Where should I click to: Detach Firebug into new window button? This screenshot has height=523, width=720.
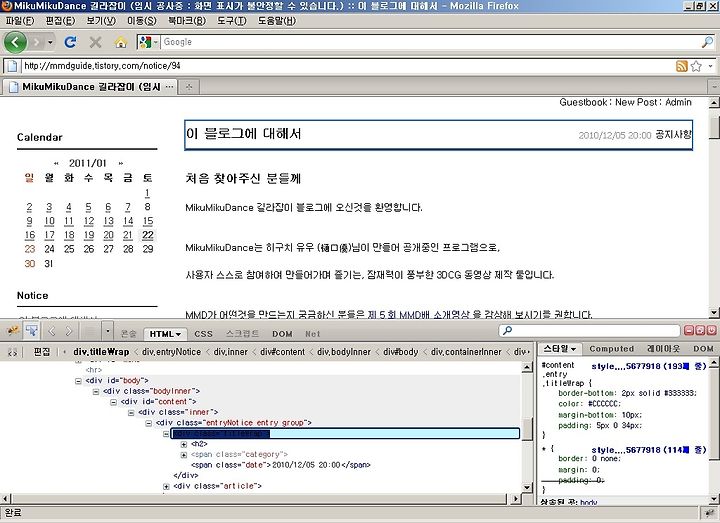point(700,330)
